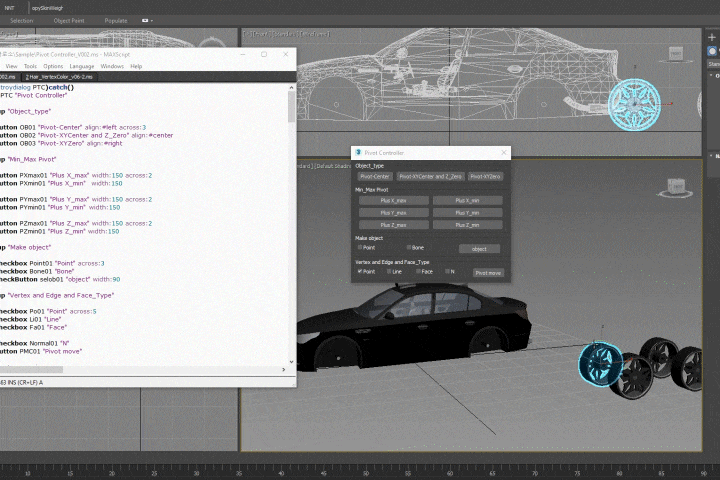Open the Populate ribbon tab
This screenshot has height=480, width=720.
[116, 21]
